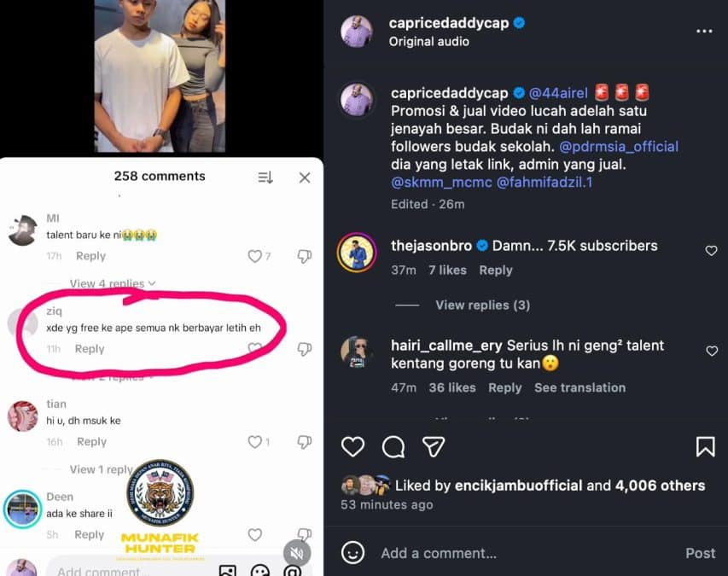This screenshot has height=576, width=728.
Task: Open comment sort options icon
Action: click(265, 177)
